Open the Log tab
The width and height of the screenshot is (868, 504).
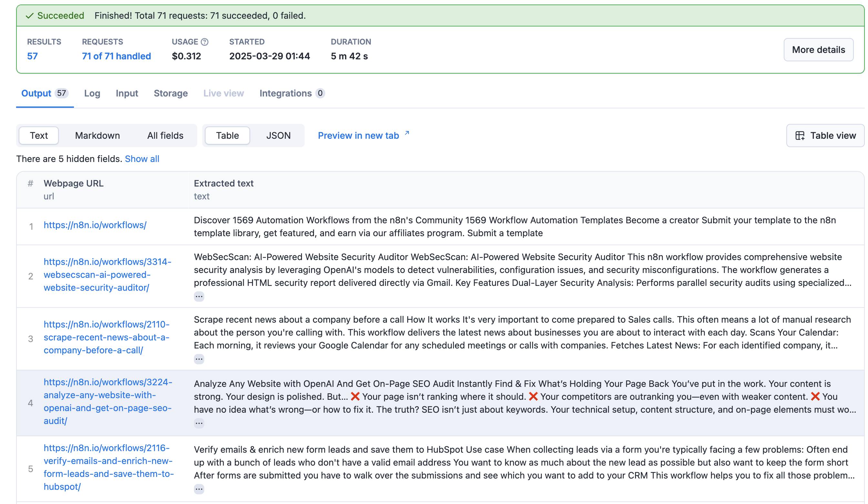(92, 93)
